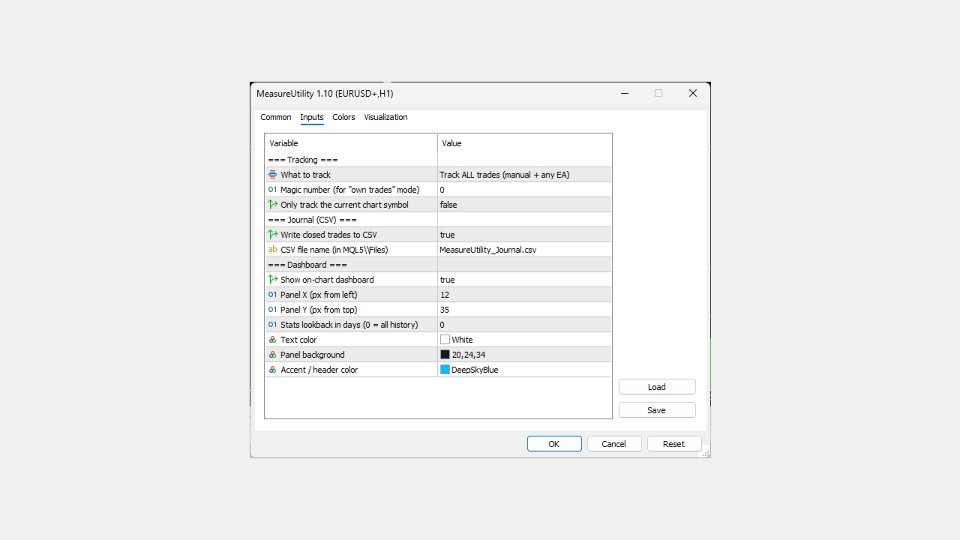
Task: Click the color icon beside Text color
Action: (272, 339)
